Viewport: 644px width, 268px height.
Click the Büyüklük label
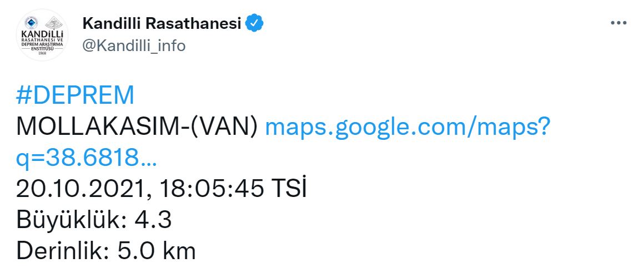[x=70, y=220]
